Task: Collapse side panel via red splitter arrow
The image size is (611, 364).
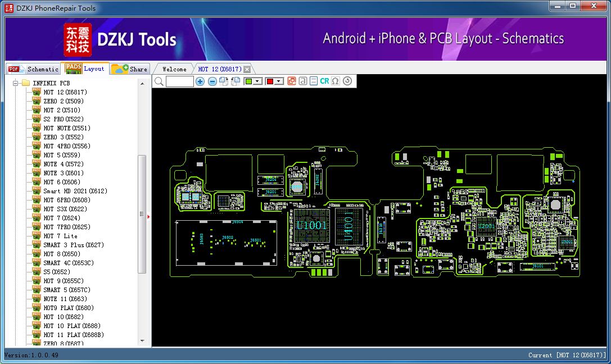Action: pyautogui.click(x=148, y=216)
